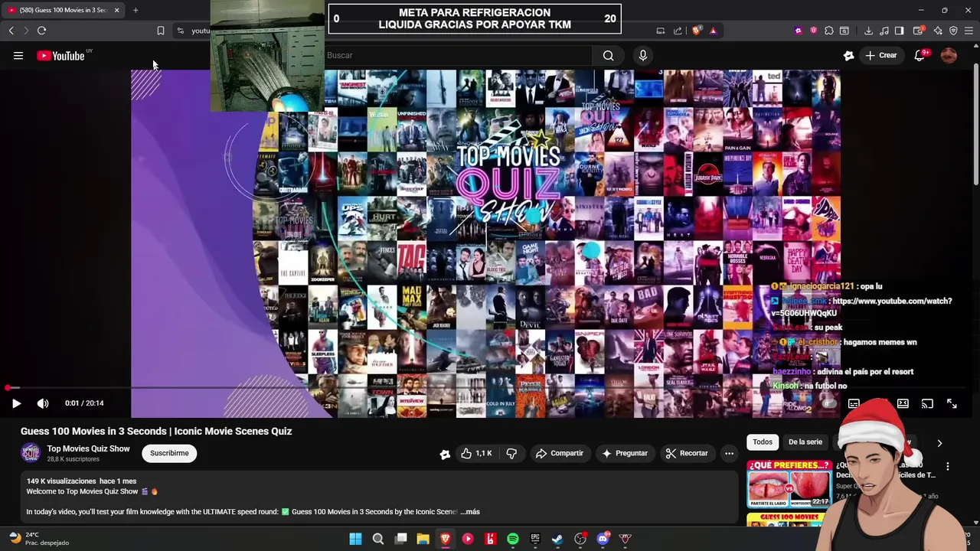Select the Todos filter chip
This screenshot has height=551, width=980.
[x=763, y=442]
